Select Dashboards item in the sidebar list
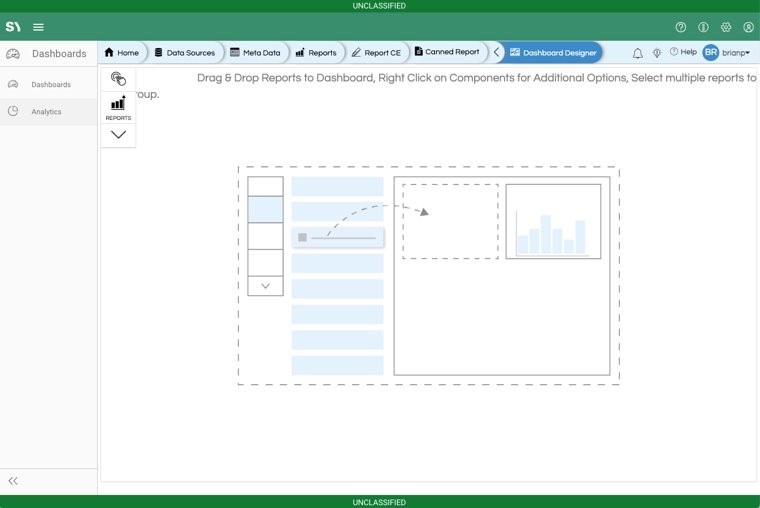760x508 pixels. pyautogui.click(x=50, y=85)
